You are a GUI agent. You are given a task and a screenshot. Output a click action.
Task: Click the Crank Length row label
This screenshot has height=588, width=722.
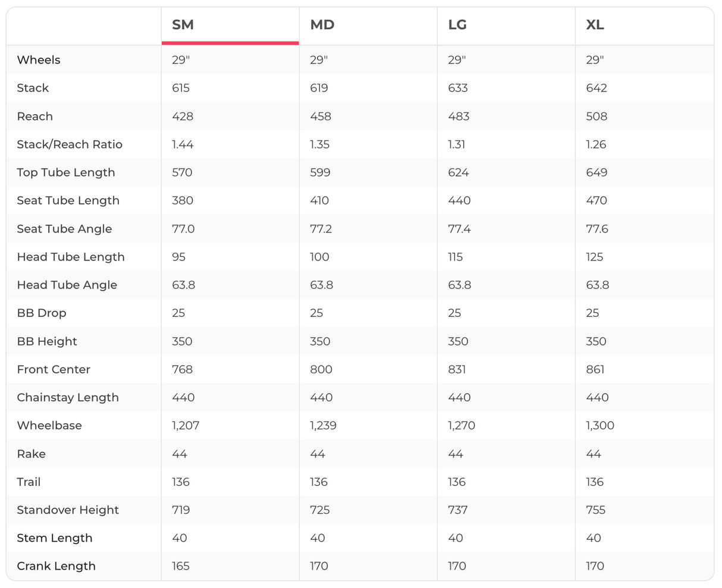pos(56,567)
